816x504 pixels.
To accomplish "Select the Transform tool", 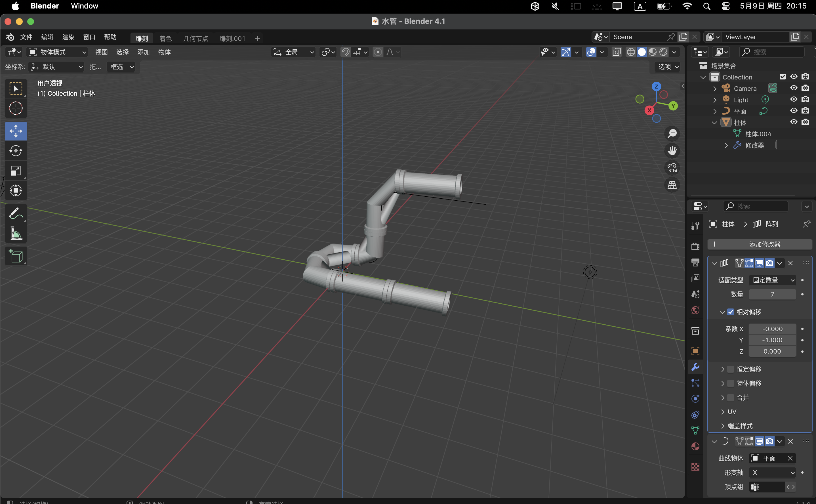I will pyautogui.click(x=16, y=191).
